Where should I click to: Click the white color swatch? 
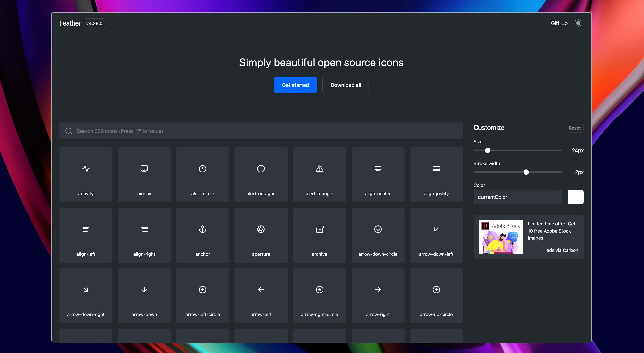pos(576,197)
